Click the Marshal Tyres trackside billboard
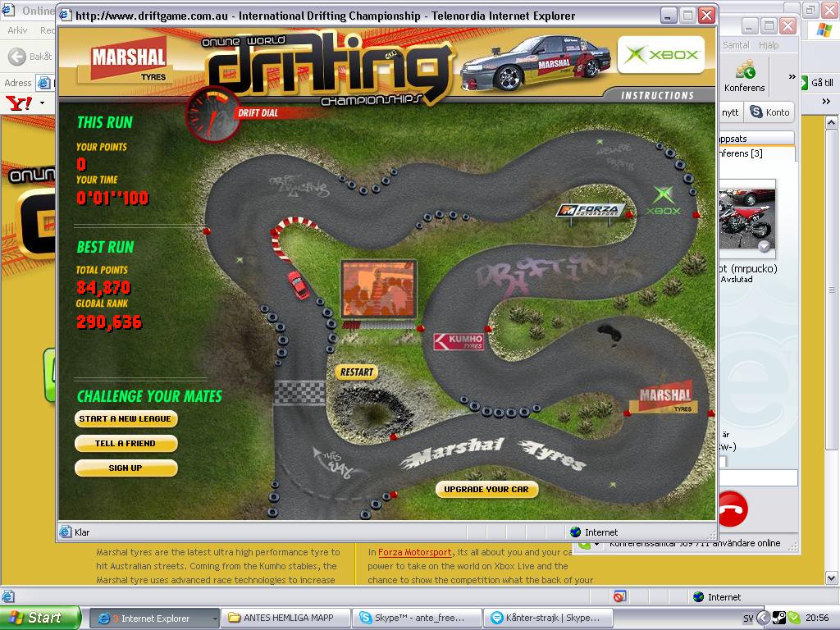This screenshot has height=630, width=840. click(x=664, y=398)
